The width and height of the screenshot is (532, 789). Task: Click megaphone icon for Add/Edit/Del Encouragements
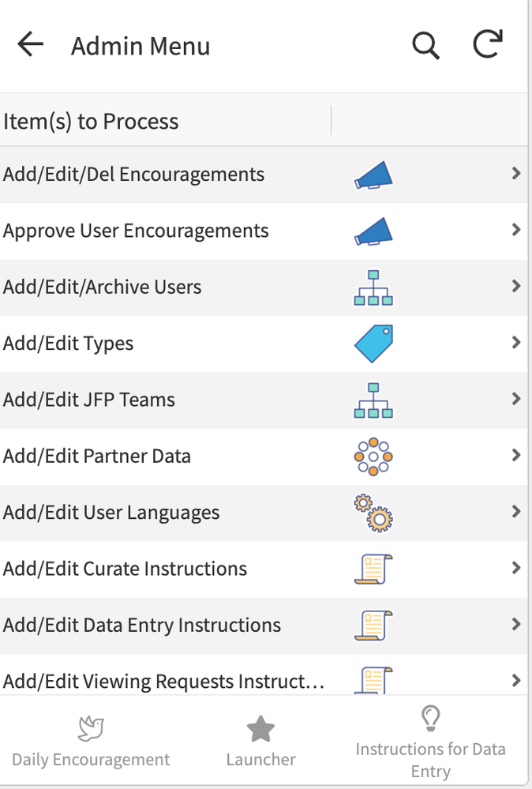(x=373, y=175)
